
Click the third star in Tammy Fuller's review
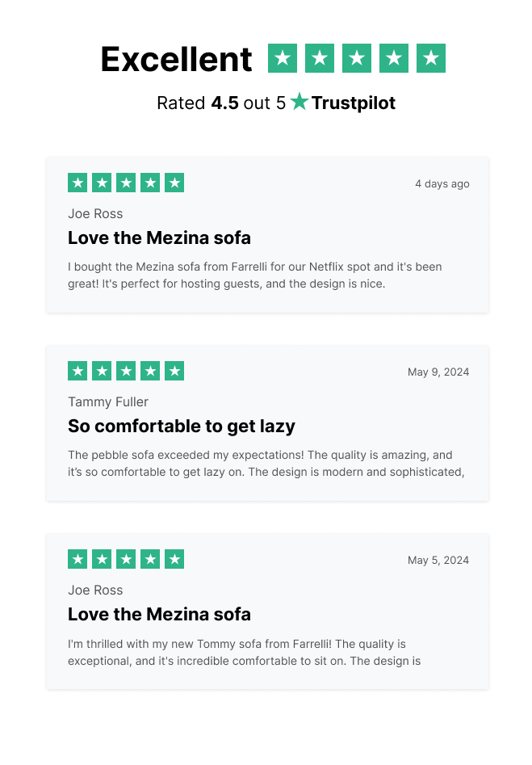(x=126, y=371)
